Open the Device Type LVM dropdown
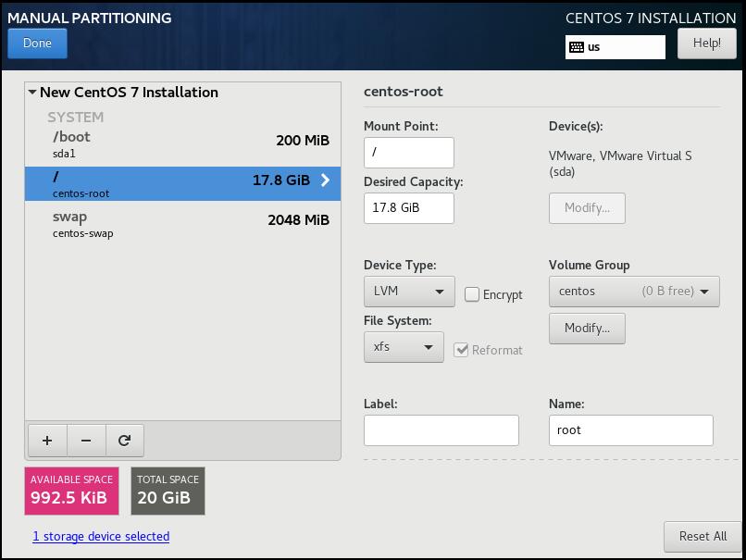Image resolution: width=746 pixels, height=560 pixels. tap(409, 292)
